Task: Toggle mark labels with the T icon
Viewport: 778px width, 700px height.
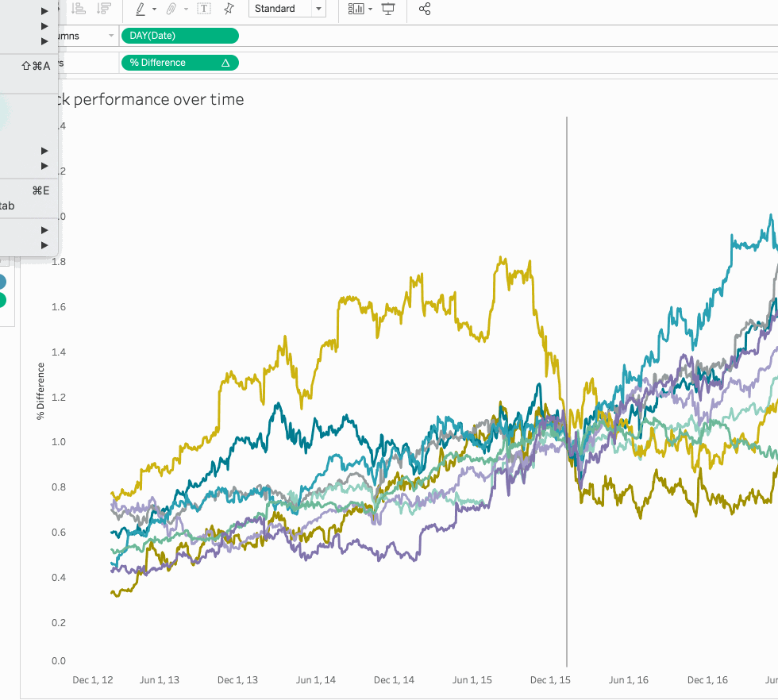Action: point(204,9)
